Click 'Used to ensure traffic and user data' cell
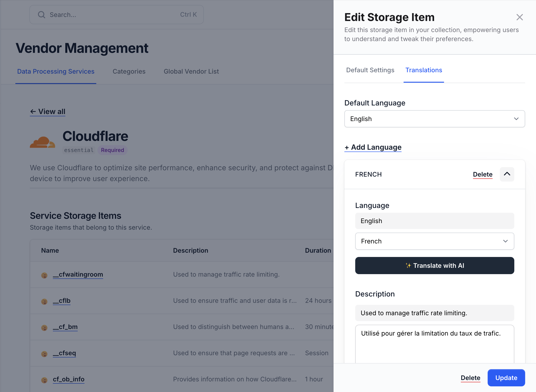Image resolution: width=536 pixels, height=392 pixels. pos(235,301)
